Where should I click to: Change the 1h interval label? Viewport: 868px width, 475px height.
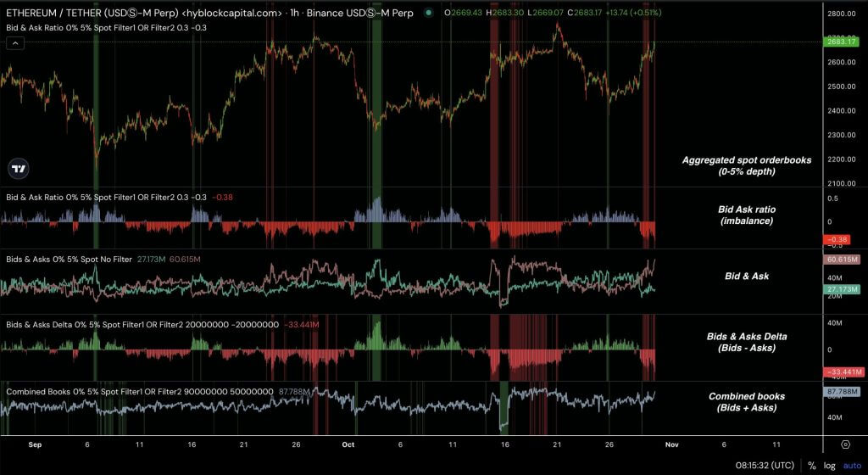[294, 13]
